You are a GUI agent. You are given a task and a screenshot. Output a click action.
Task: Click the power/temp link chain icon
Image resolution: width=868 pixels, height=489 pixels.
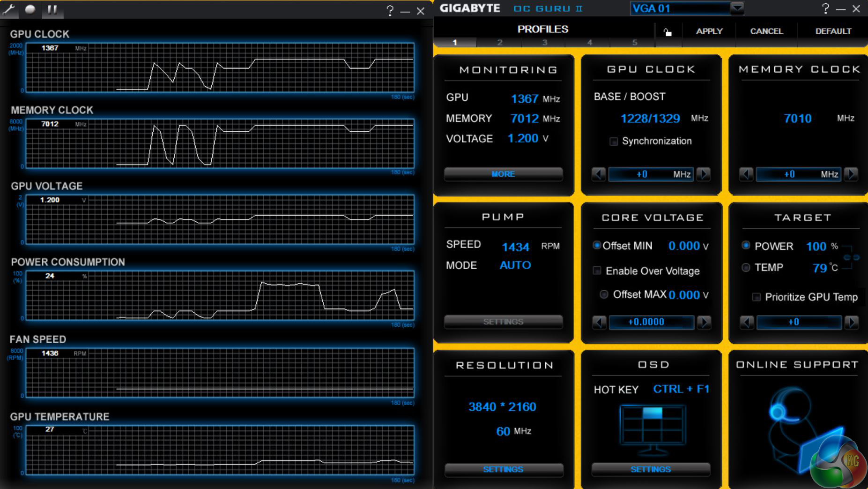[852, 257]
